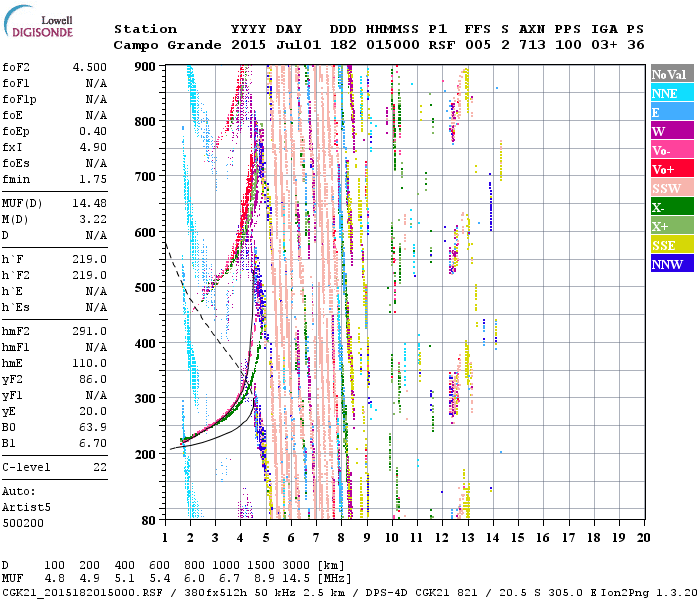The height and width of the screenshot is (600, 700).
Task: Click the 80 km height axis label
Action: click(148, 521)
